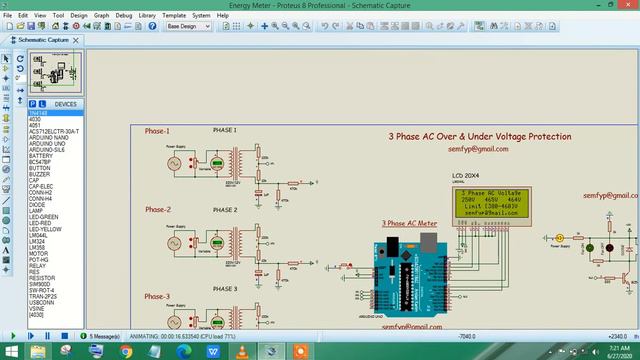Click the Y-Mirror vertical flip icon

pyautogui.click(x=20, y=100)
